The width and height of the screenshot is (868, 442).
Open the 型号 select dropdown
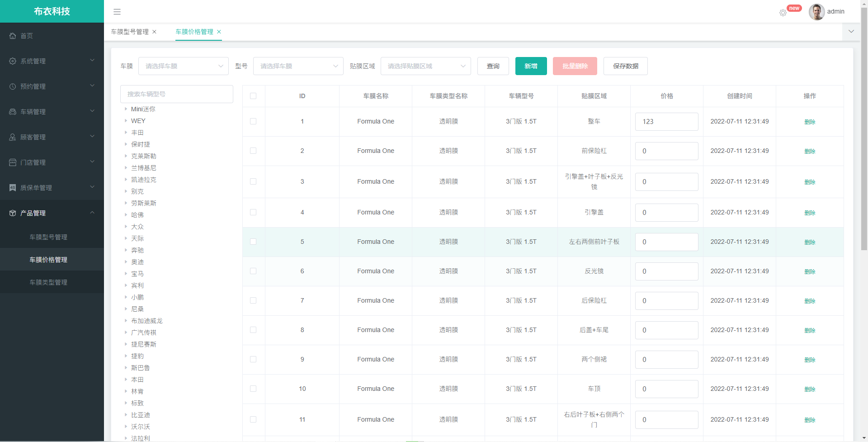298,66
